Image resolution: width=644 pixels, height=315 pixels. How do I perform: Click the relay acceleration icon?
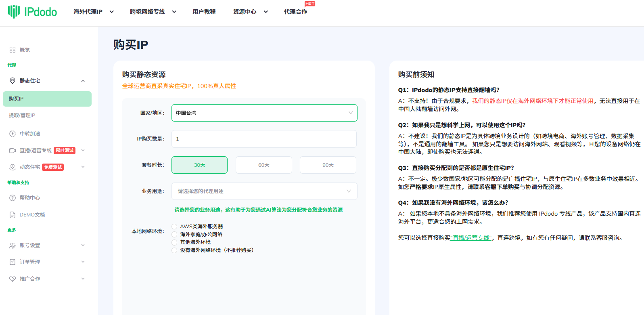pyautogui.click(x=13, y=134)
